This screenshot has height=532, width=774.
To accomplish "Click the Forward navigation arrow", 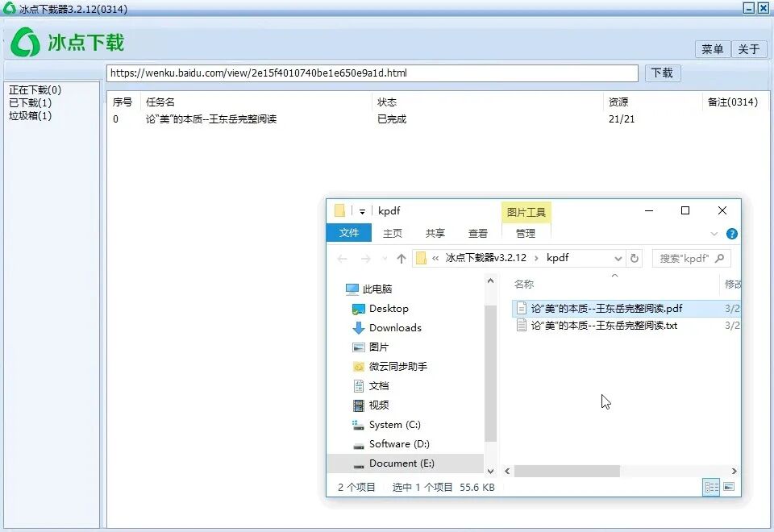I will [366, 259].
